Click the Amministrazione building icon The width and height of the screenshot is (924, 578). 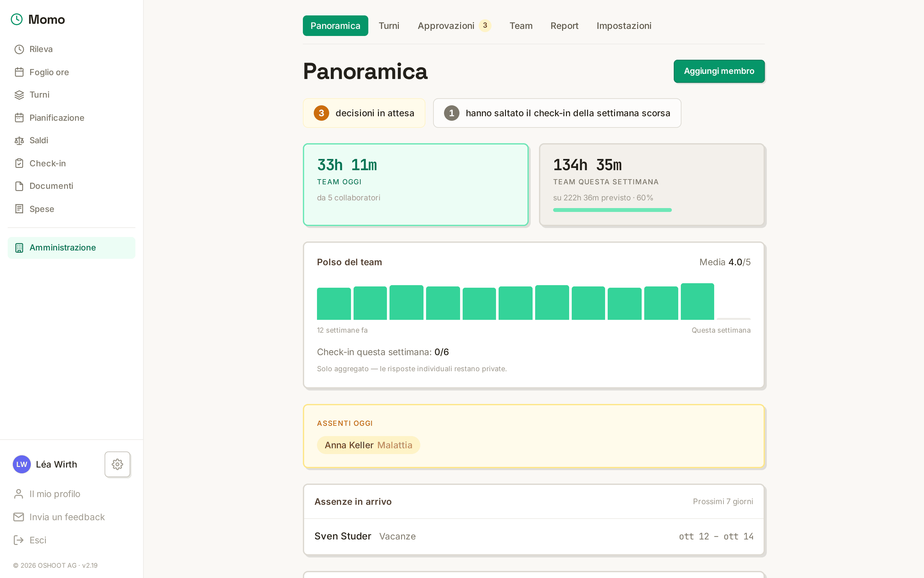point(19,248)
